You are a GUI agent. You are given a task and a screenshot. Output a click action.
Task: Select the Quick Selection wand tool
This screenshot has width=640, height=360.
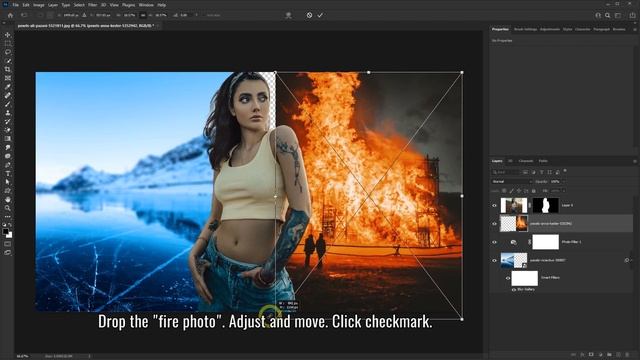(x=7, y=61)
